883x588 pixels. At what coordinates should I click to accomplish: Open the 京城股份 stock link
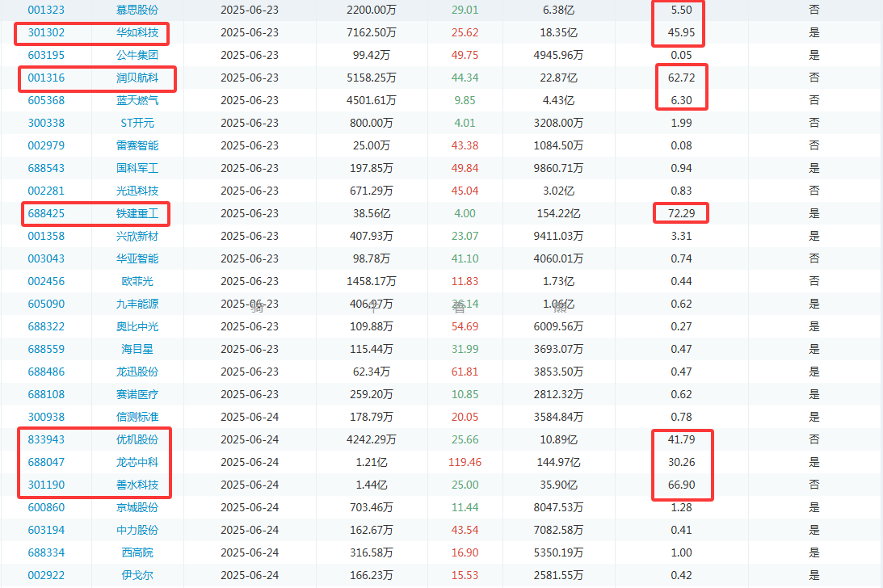tap(137, 507)
